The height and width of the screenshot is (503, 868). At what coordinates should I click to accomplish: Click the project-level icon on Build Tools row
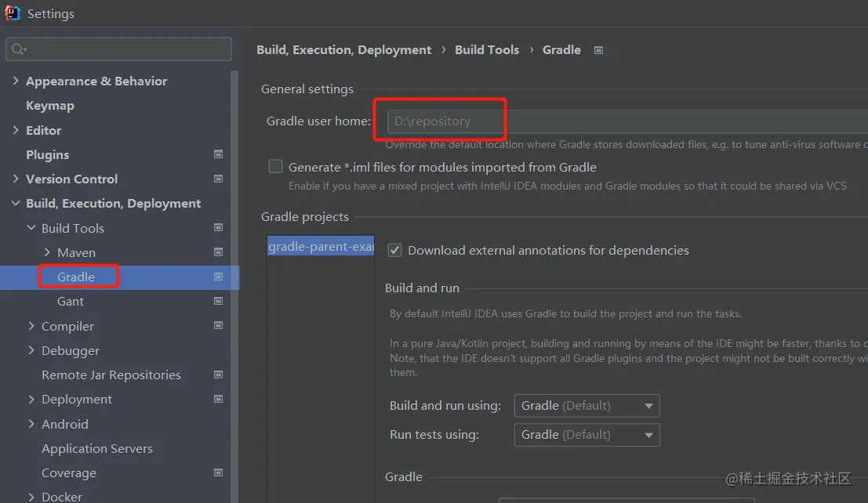pos(219,227)
